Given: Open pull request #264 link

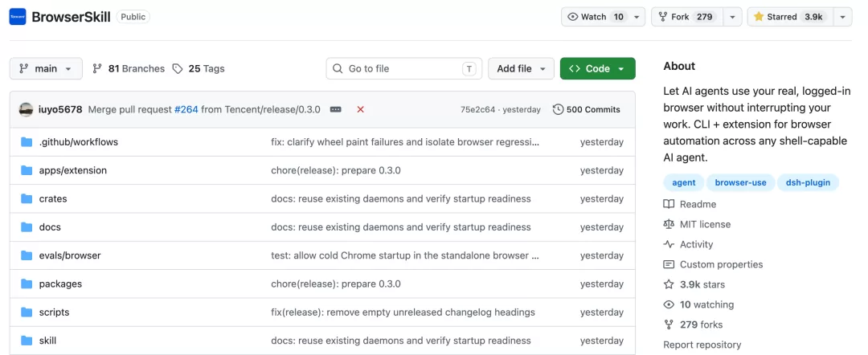Looking at the screenshot, I should (186, 109).
